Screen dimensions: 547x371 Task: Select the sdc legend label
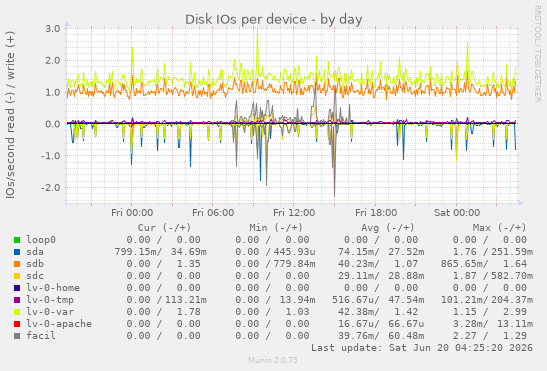pyautogui.click(x=35, y=276)
